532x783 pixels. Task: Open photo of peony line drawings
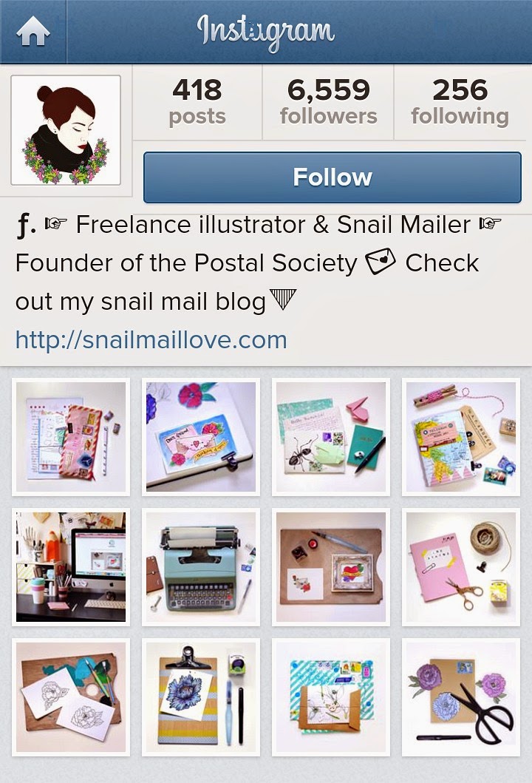[x=71, y=697]
